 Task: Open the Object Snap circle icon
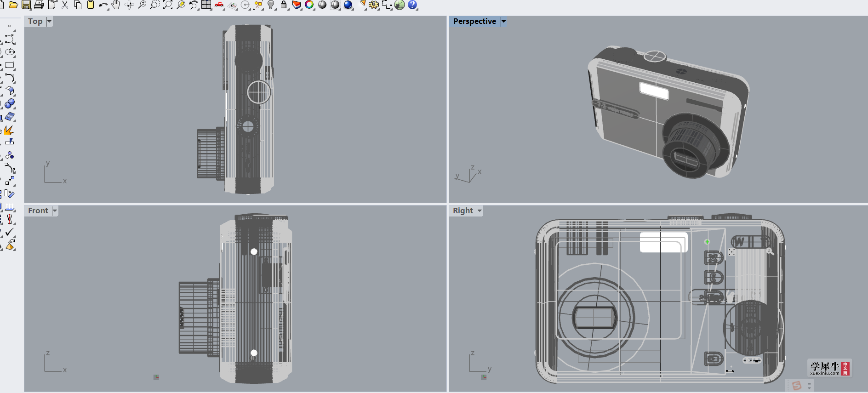[246, 5]
